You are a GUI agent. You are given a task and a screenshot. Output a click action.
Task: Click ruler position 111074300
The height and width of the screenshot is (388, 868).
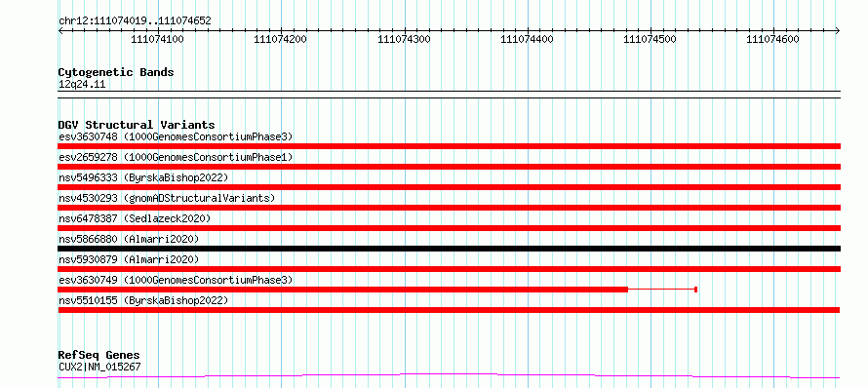[404, 39]
